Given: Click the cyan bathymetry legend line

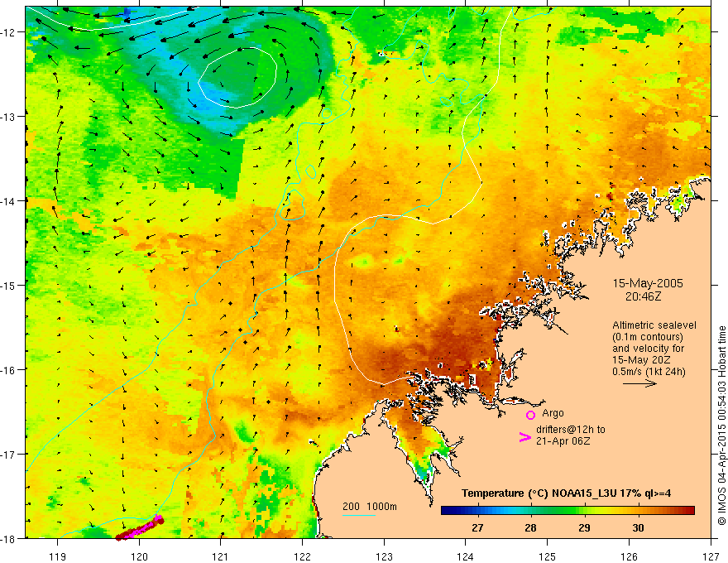Looking at the screenshot, I should click(x=358, y=515).
